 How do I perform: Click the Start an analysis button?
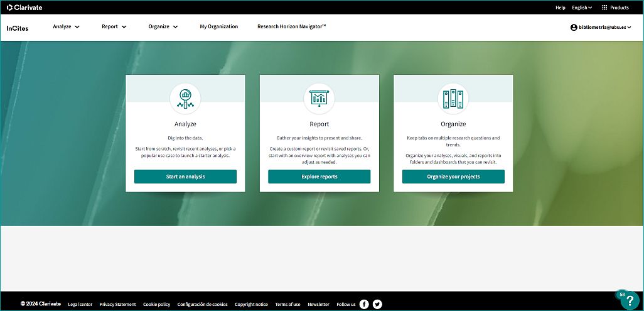185,177
